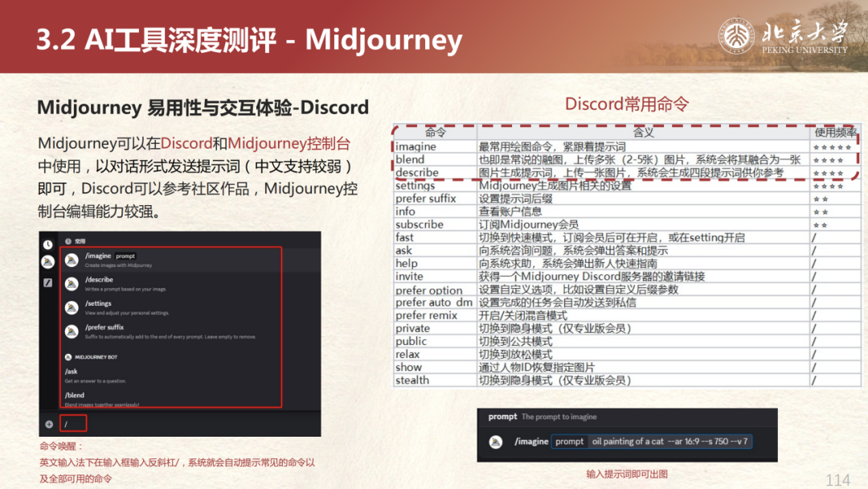Click the 'Midjourney 易用性与交互体验-Discord' heading
The image size is (868, 489).
203,108
